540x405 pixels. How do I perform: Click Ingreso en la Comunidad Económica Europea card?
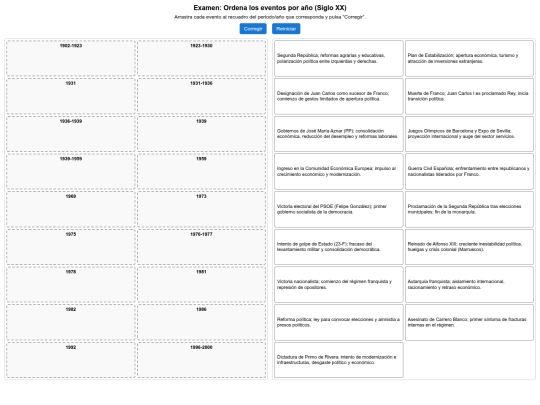click(339, 172)
